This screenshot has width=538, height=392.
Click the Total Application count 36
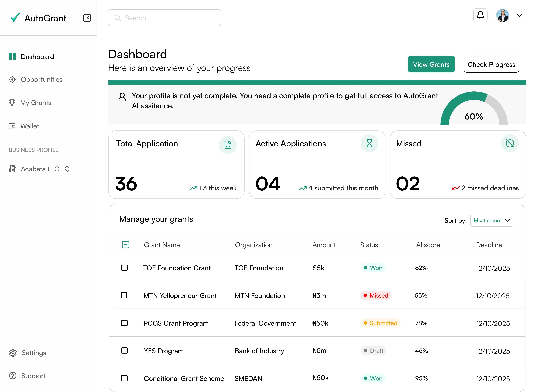click(126, 184)
